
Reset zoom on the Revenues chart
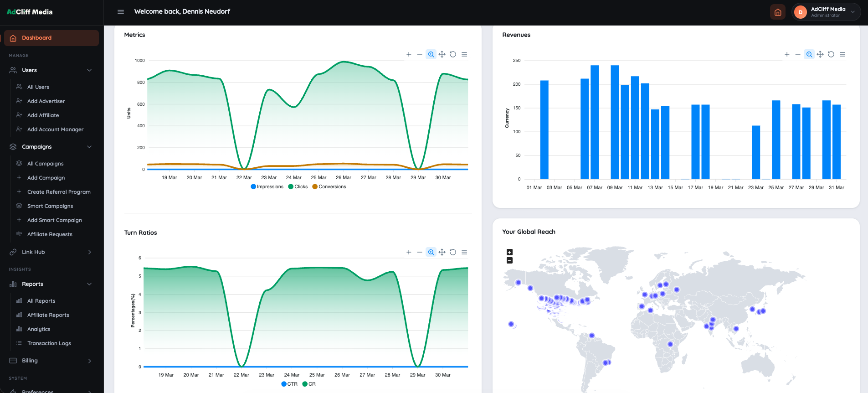(831, 54)
